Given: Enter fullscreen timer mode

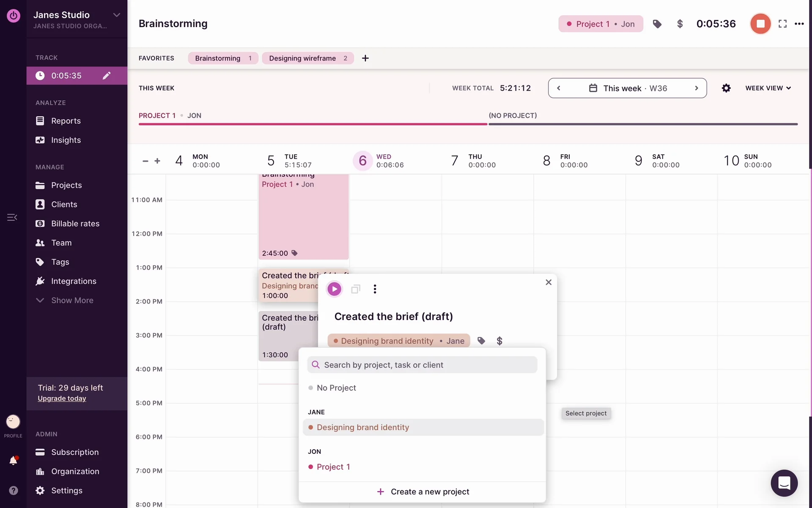Looking at the screenshot, I should (782, 24).
